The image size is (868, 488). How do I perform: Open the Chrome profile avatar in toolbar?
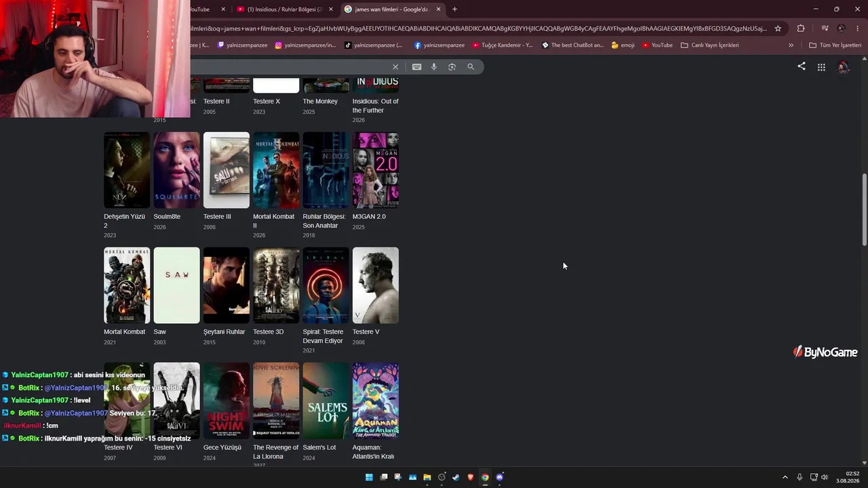tap(842, 28)
